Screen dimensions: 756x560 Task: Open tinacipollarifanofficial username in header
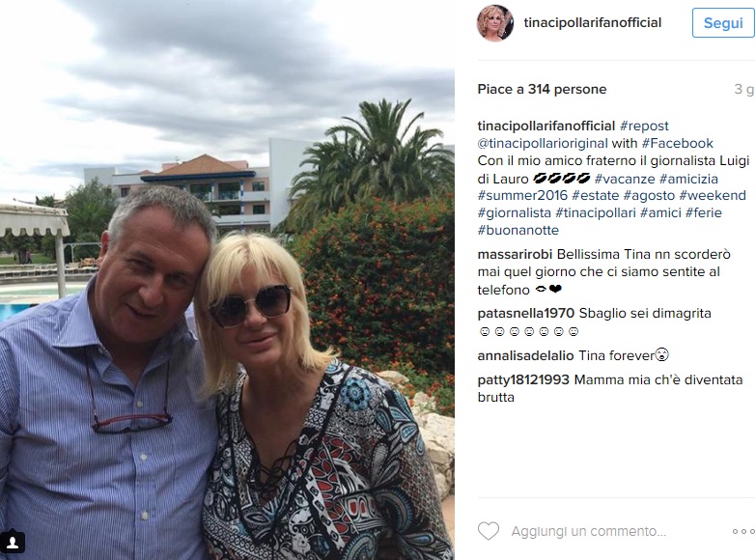point(593,22)
